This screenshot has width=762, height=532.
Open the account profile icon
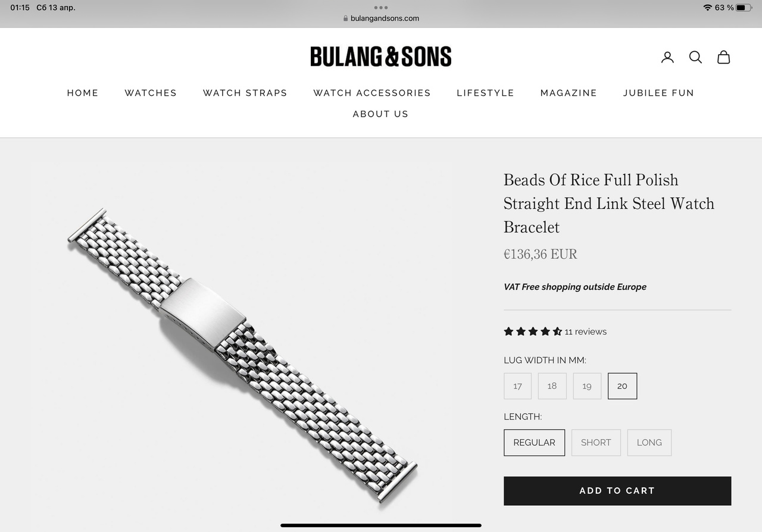click(667, 57)
